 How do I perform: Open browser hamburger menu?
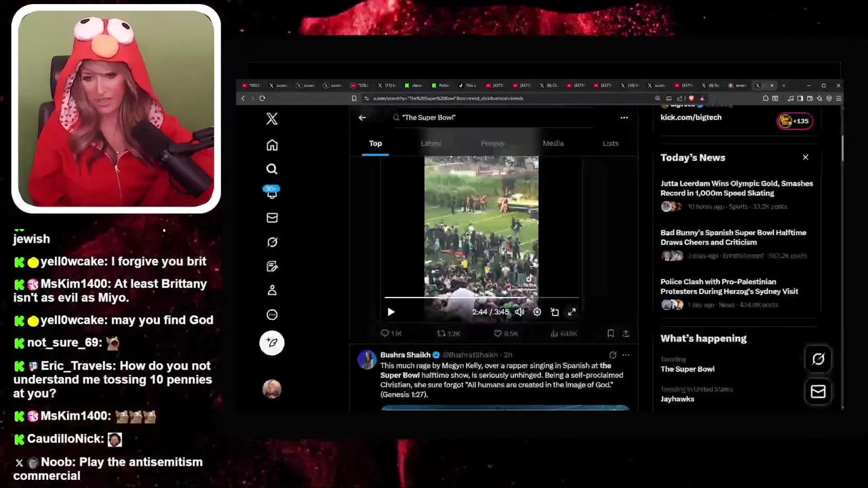(838, 98)
